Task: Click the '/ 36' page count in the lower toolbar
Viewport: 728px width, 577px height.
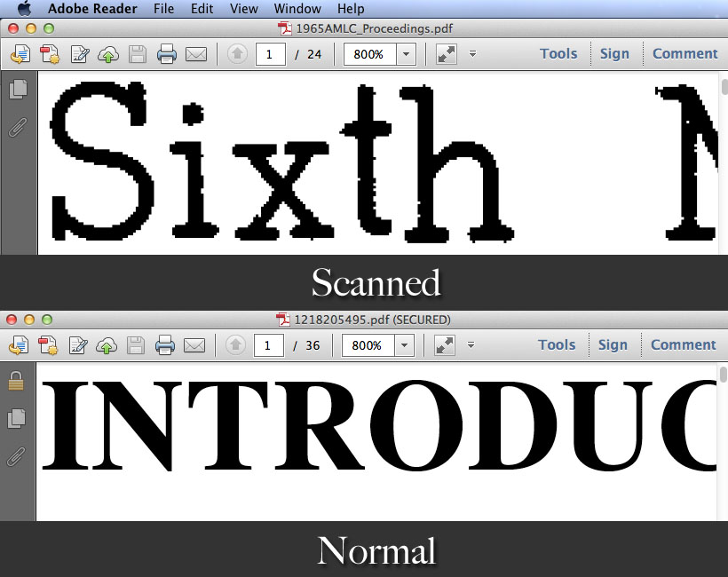Action: (306, 345)
